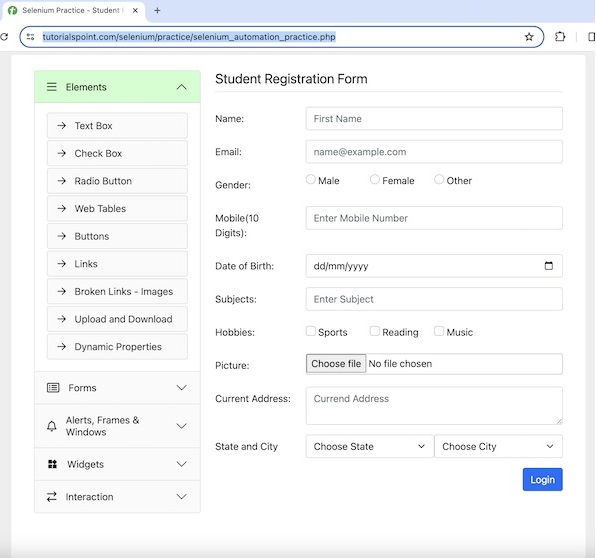
Task: Select the Female gender radio button
Action: (x=374, y=179)
